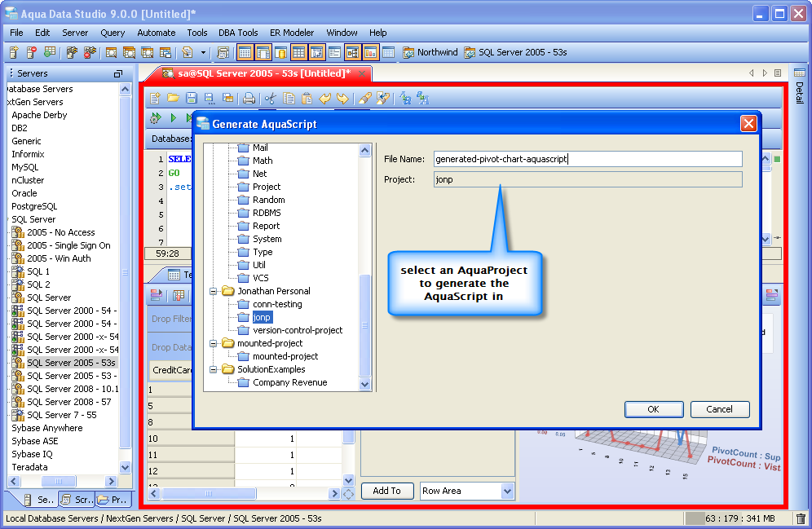812x529 pixels.
Task: Click the pivot grid horizontal scrollbar thumb
Action: (209, 494)
